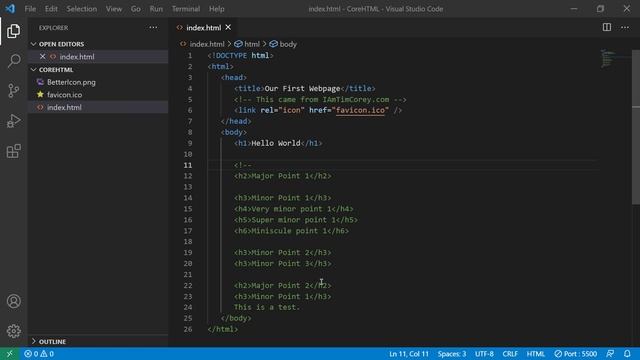Click the Port : 5500 Live Server button
The height and width of the screenshot is (360, 640).
pos(576,354)
